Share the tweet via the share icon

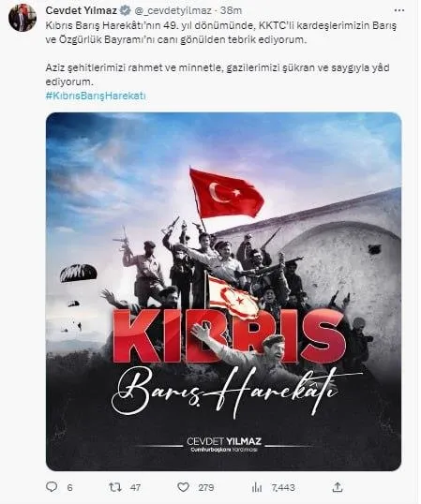[338, 487]
